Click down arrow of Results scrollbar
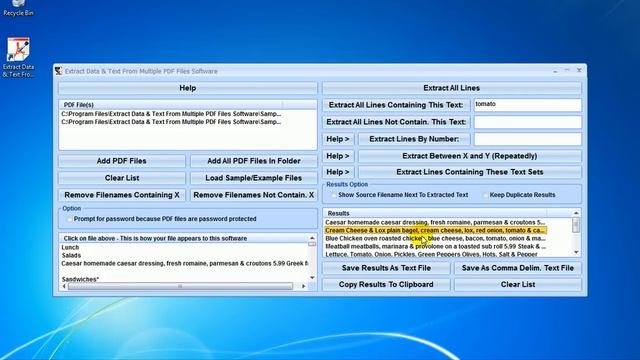The height and width of the screenshot is (360, 640). click(x=576, y=253)
